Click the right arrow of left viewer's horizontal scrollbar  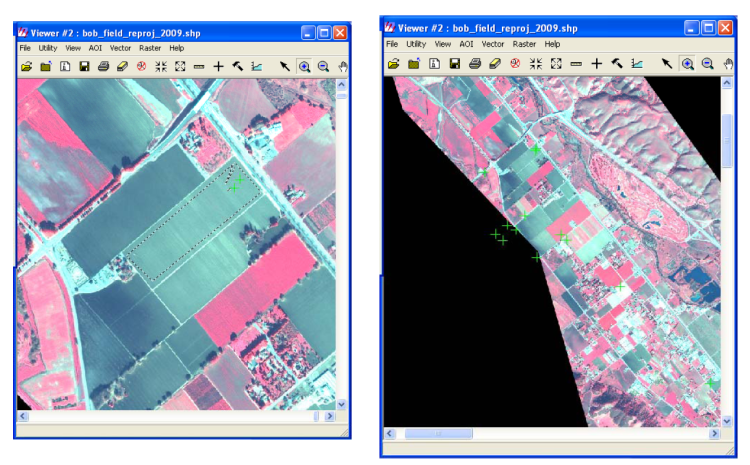click(x=330, y=416)
